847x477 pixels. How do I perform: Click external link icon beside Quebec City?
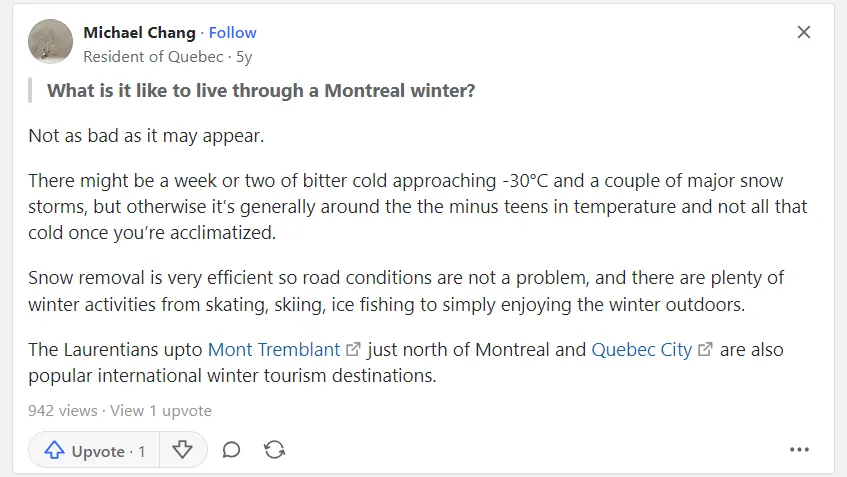click(705, 349)
